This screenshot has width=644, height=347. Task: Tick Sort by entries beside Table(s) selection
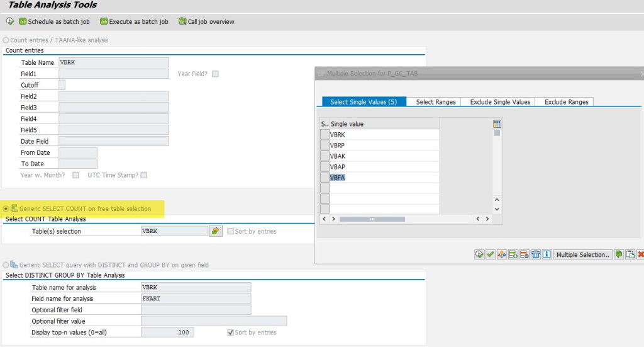click(x=230, y=232)
